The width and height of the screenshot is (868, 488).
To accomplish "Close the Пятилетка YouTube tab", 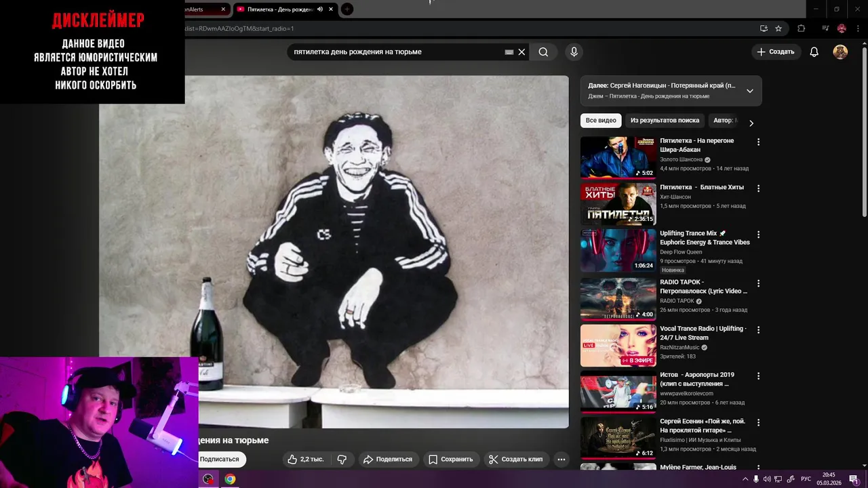I will [x=332, y=9].
